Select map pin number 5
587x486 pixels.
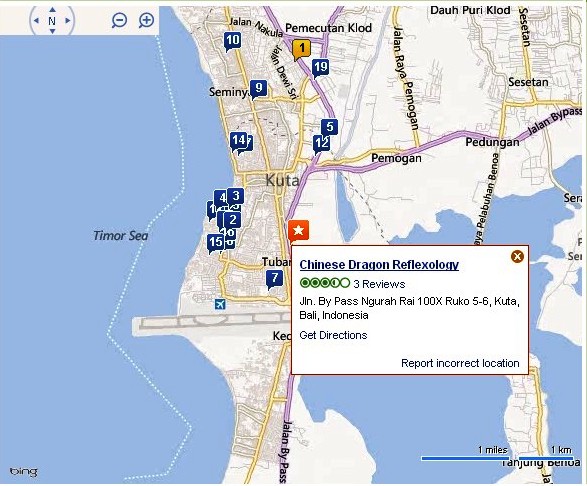(x=329, y=128)
